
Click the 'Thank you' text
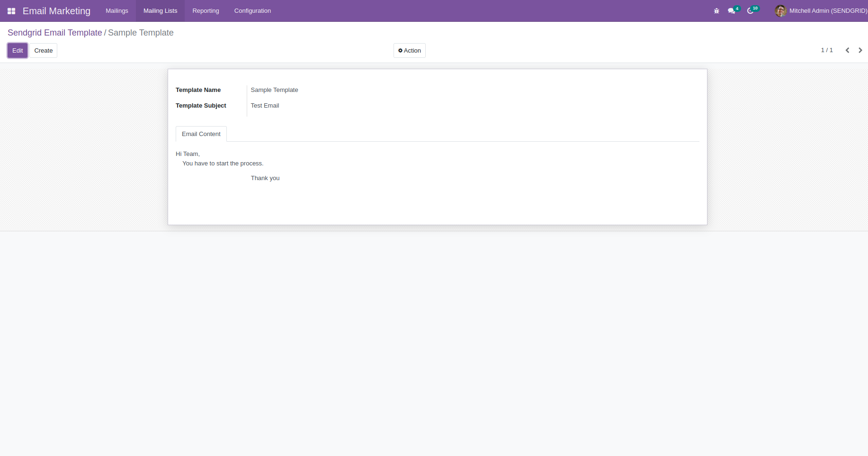tap(265, 178)
